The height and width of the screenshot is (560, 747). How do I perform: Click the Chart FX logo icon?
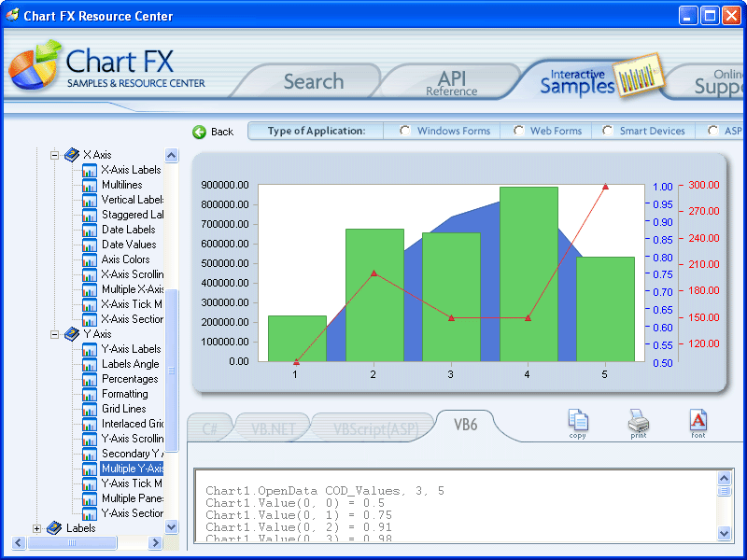33,67
